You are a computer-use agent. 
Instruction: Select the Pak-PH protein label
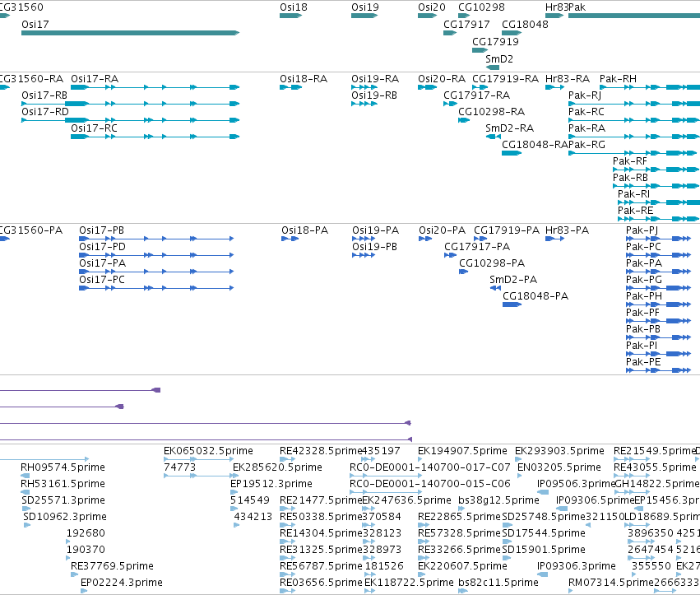[x=644, y=296]
